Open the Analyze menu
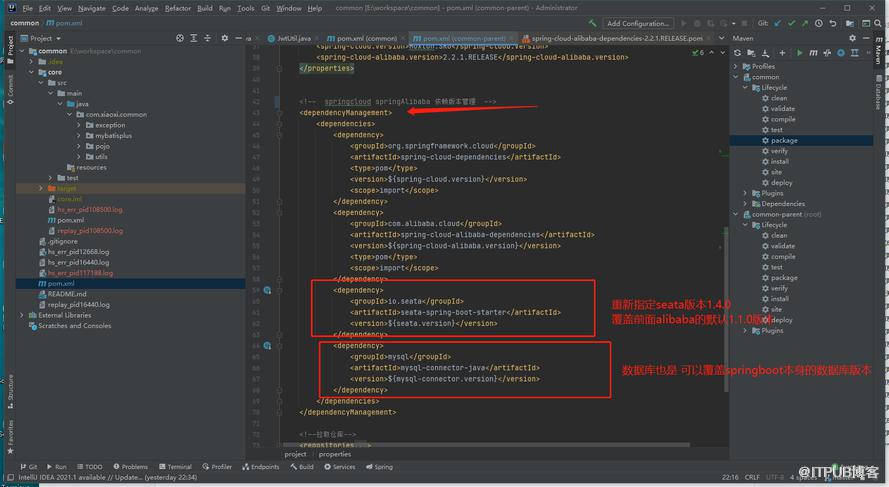 pos(146,9)
